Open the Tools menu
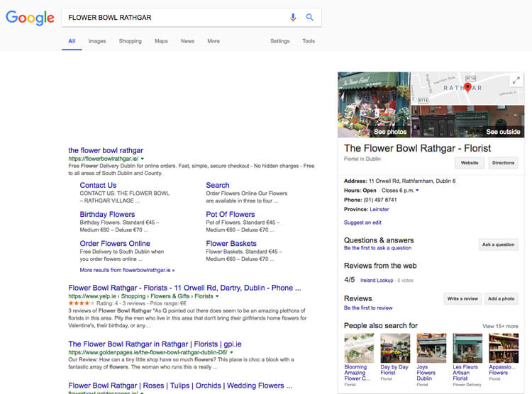Image resolution: width=532 pixels, height=394 pixels. [309, 41]
